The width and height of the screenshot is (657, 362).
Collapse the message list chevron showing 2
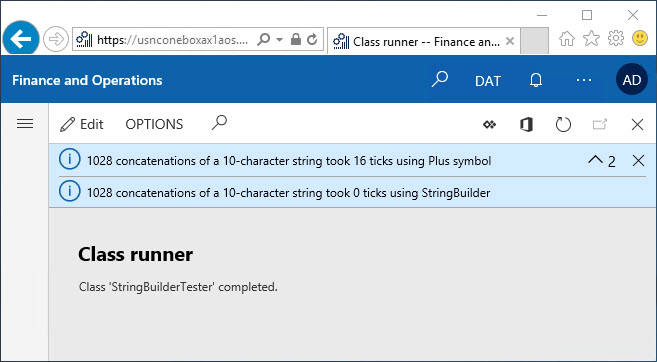click(x=602, y=160)
